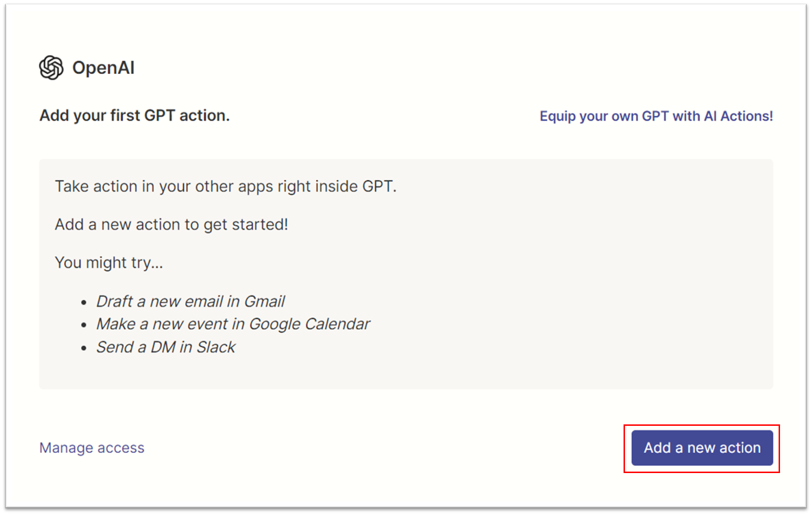Click the OpenAI wordmark text
The height and width of the screenshot is (515, 812).
(104, 68)
